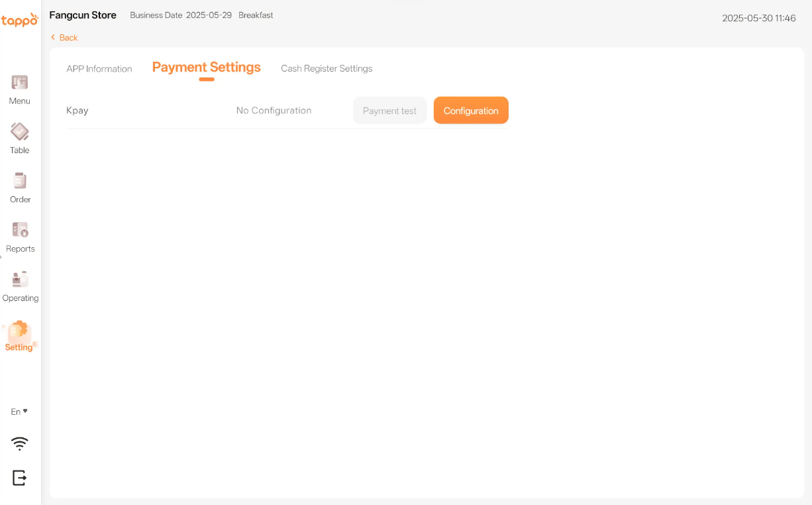
Task: Click the Kpay payment method label
Action: coord(77,111)
